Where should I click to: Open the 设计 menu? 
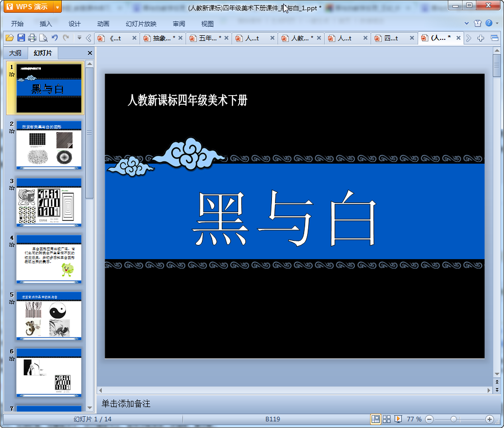click(74, 24)
